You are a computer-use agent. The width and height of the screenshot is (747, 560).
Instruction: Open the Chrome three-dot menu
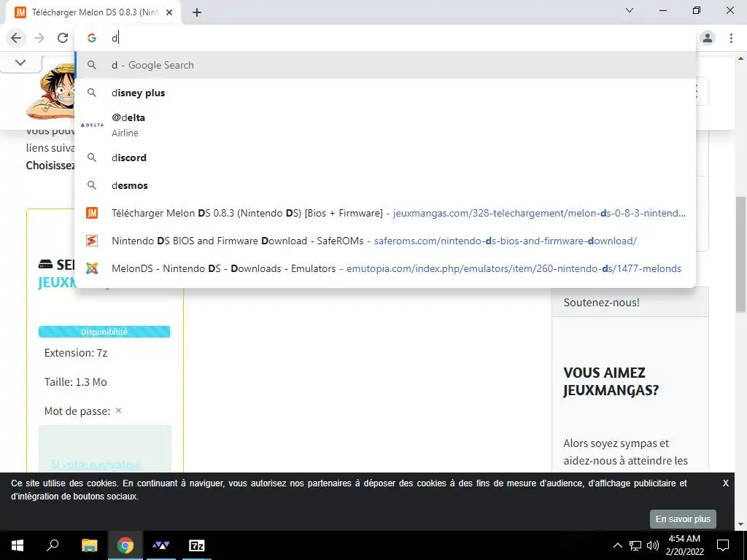click(731, 38)
